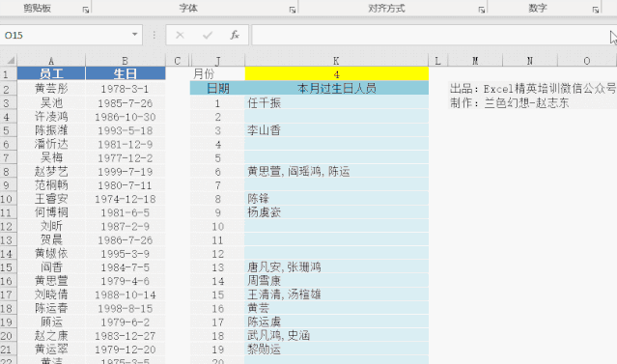The height and width of the screenshot is (364, 617).
Task: Select column M header
Action: (475, 61)
